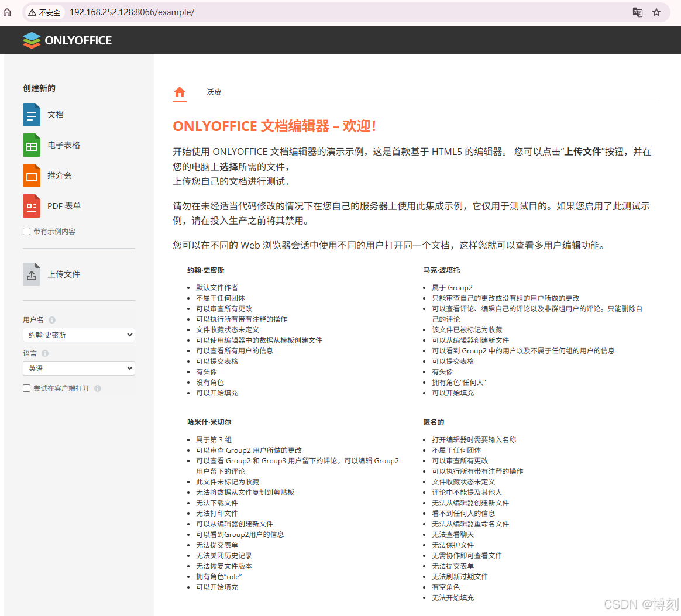Toggle 尝试在客户端打开 checkbox

[26, 388]
